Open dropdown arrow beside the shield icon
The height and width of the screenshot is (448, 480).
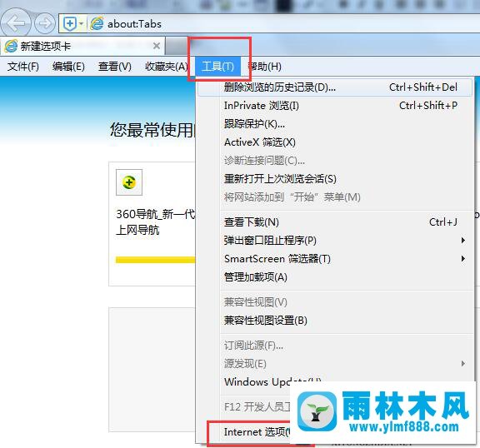pos(81,23)
